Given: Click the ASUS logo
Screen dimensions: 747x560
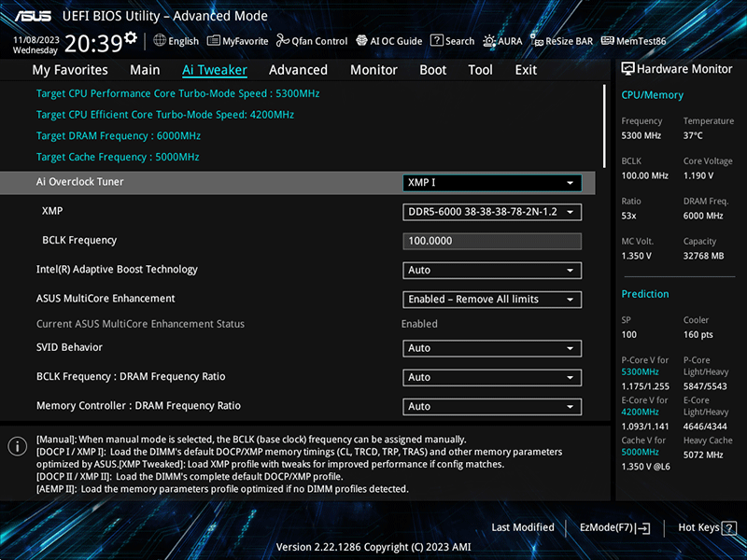Looking at the screenshot, I should click(x=33, y=16).
